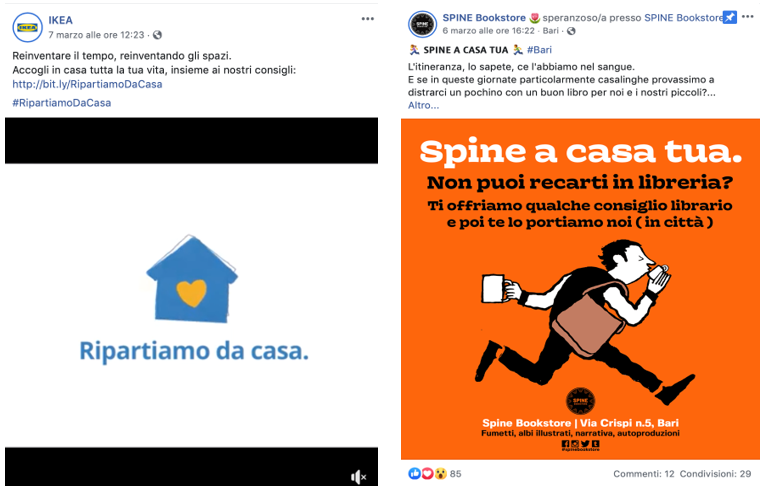Open the SPINE Bookstore profile avatar
This screenshot has height=487, width=762.
[422, 24]
